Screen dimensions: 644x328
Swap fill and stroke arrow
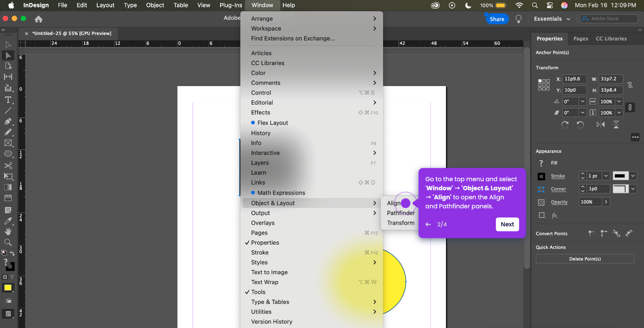[12, 254]
